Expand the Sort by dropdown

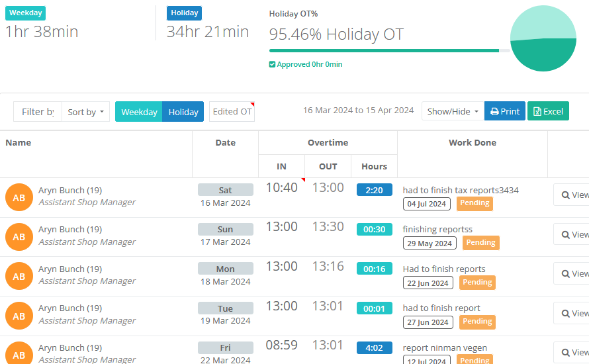pyautogui.click(x=85, y=112)
